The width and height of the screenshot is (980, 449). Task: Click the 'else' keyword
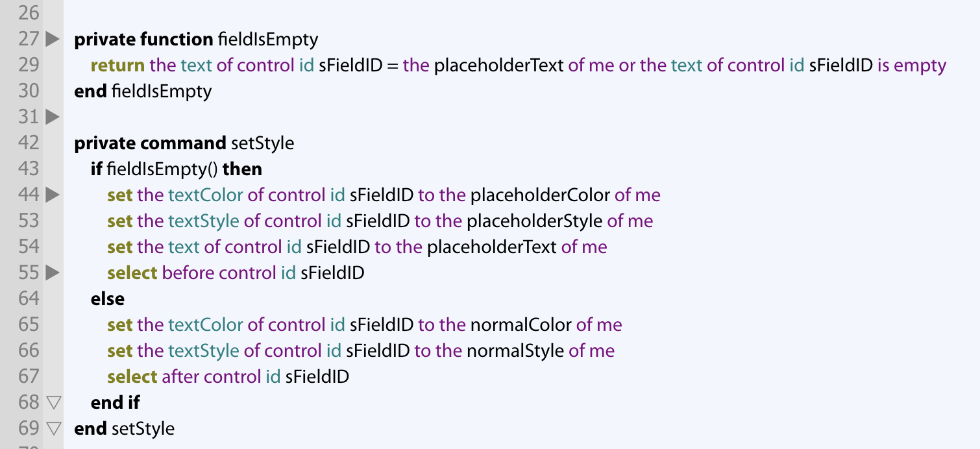coord(107,299)
